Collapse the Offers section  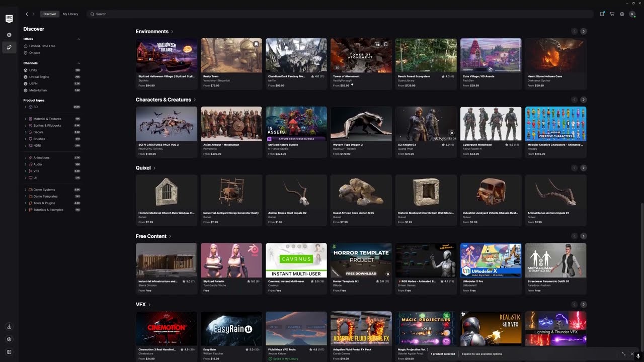(78, 39)
